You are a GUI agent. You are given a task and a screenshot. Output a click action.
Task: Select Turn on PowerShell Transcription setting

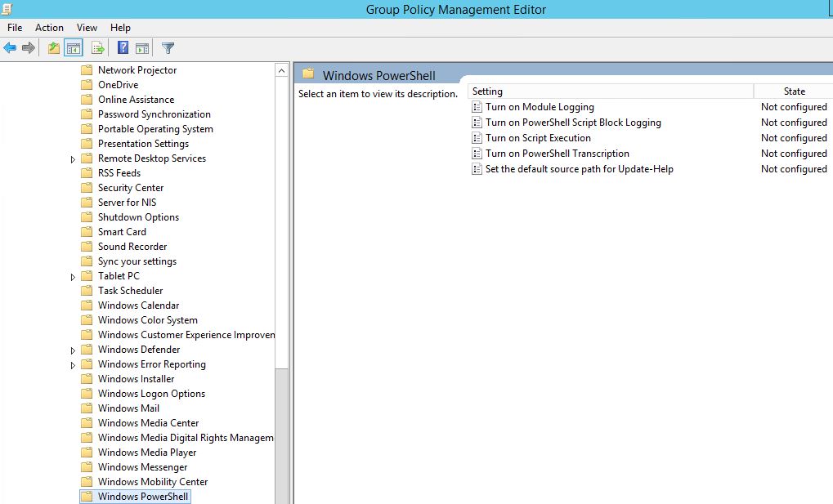[x=558, y=154]
